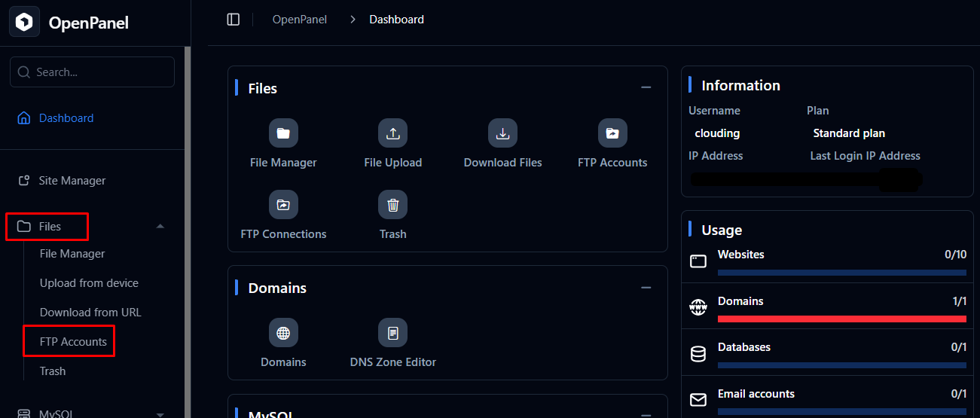Click the Trash bin icon in Files panel

pyautogui.click(x=392, y=205)
